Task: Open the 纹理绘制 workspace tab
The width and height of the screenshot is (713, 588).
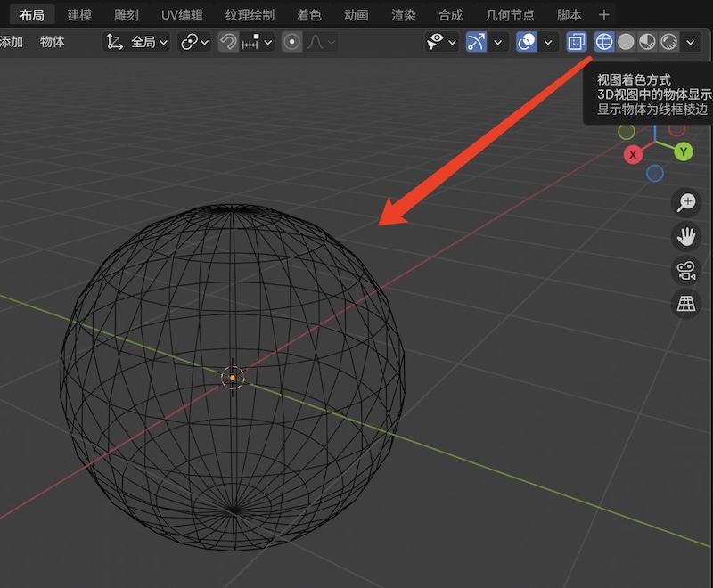Action: pos(250,15)
